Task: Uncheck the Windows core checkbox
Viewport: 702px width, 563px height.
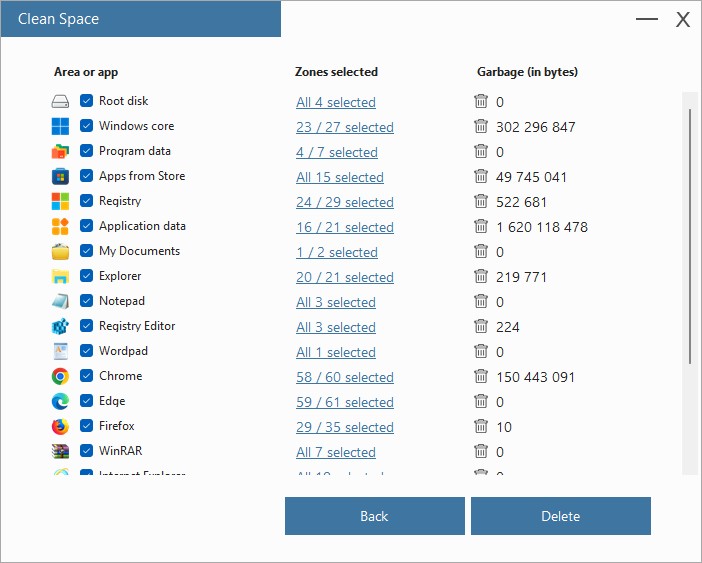Action: click(86, 126)
